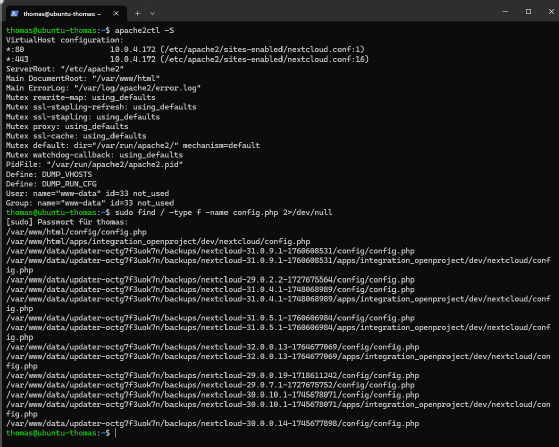Open the new-tab profile dropdown arrow
The height and width of the screenshot is (447, 559).
tap(153, 14)
